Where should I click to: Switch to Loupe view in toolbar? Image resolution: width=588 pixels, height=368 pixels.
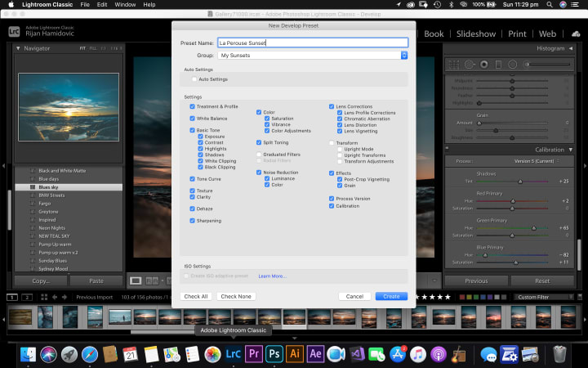136,280
